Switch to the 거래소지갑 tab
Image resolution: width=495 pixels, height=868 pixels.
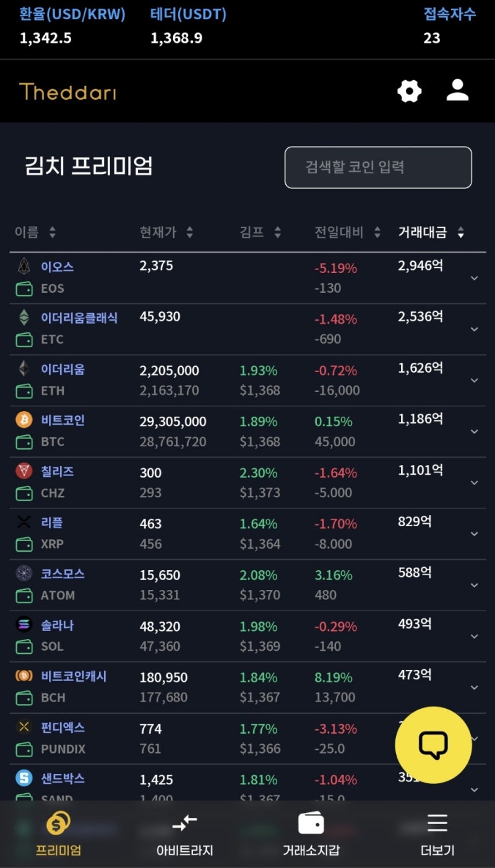click(x=311, y=834)
